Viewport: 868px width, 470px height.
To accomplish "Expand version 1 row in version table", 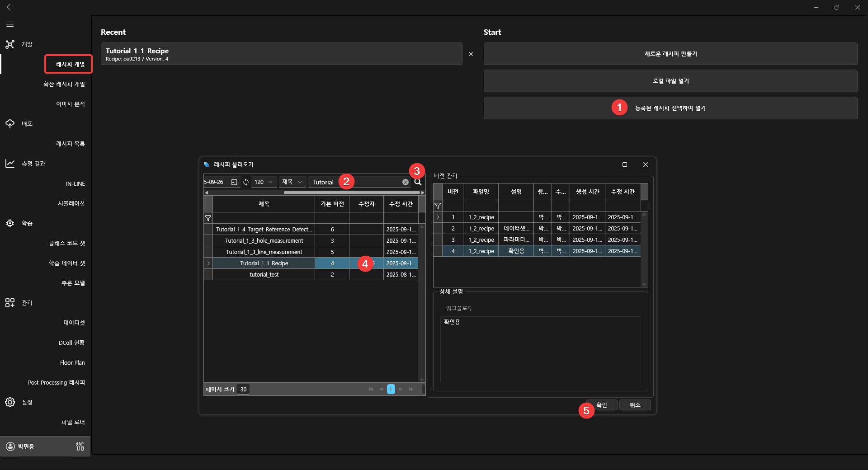I will (438, 217).
